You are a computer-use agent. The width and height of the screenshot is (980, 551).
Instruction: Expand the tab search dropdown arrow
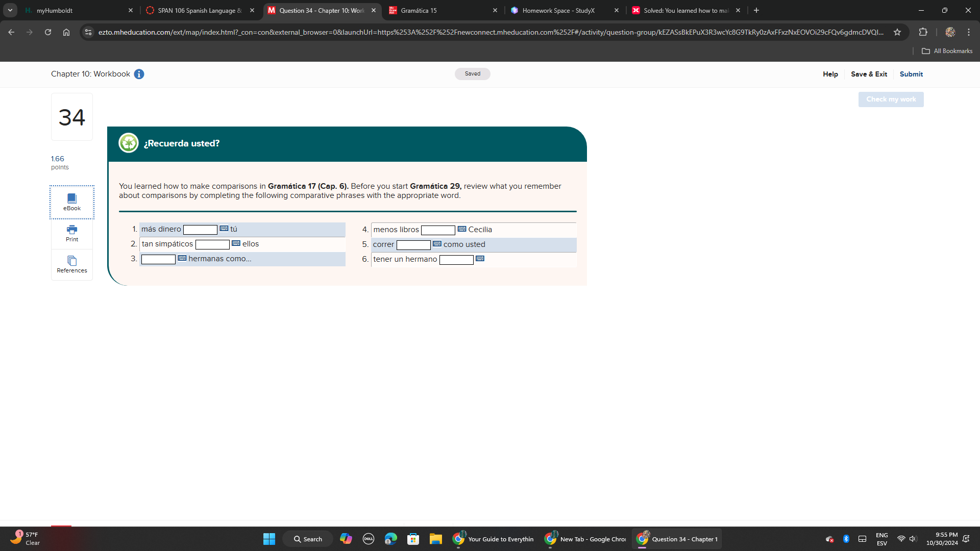(x=10, y=10)
